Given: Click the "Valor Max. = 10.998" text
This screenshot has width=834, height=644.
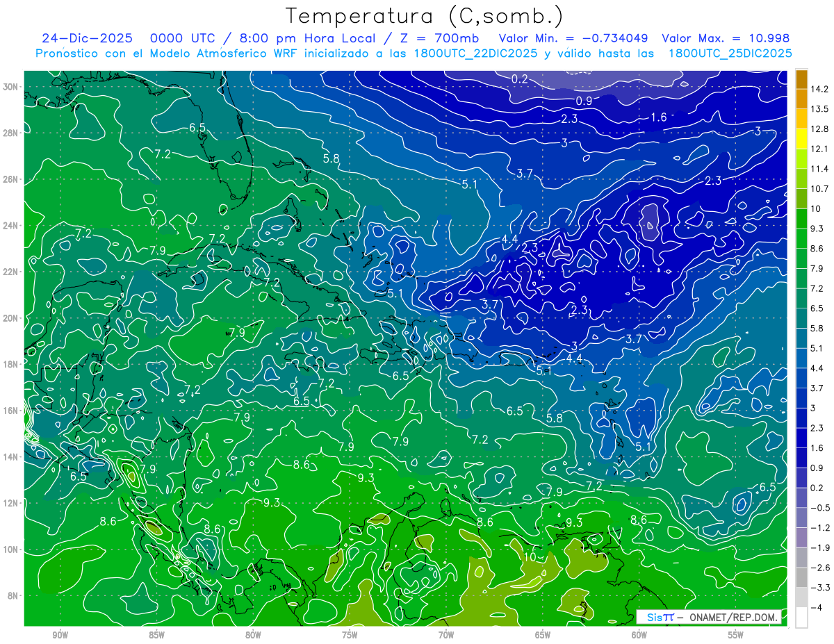Looking at the screenshot, I should (726, 38).
